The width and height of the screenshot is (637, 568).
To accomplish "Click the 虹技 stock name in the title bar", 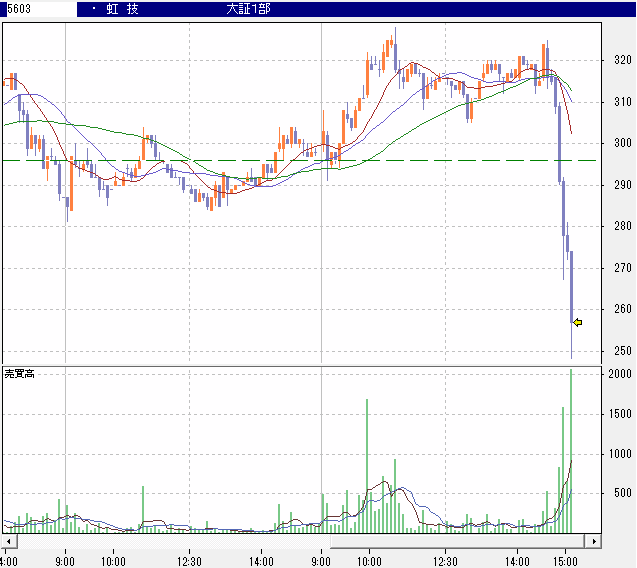I will pos(122,9).
